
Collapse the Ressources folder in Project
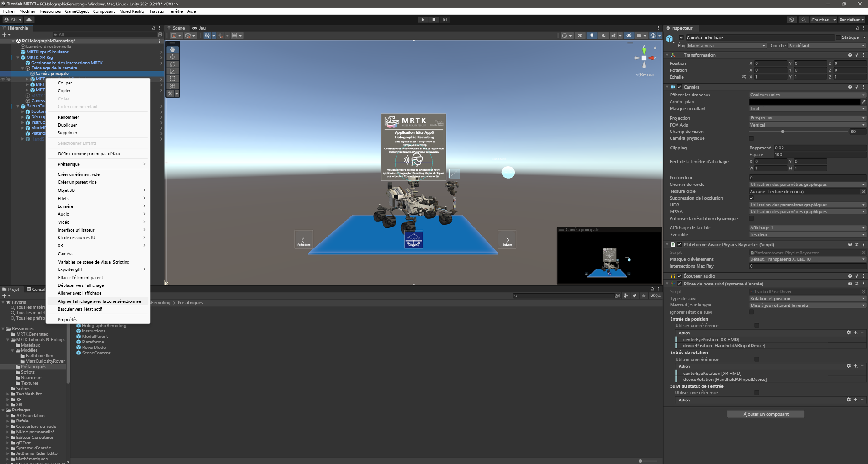pos(3,329)
